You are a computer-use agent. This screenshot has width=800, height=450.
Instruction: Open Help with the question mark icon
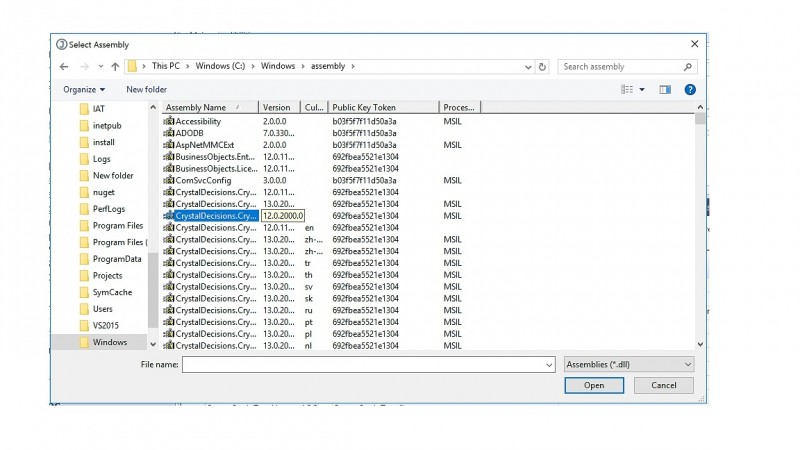click(689, 90)
